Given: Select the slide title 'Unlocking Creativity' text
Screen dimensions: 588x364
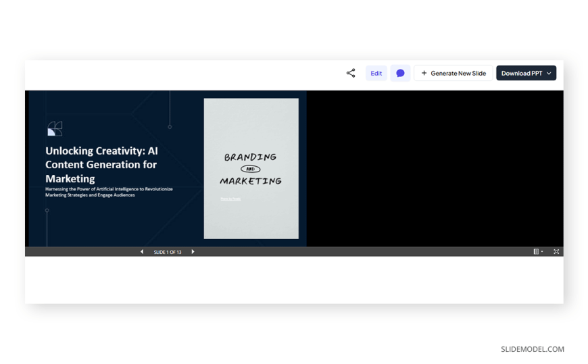Looking at the screenshot, I should (101, 165).
